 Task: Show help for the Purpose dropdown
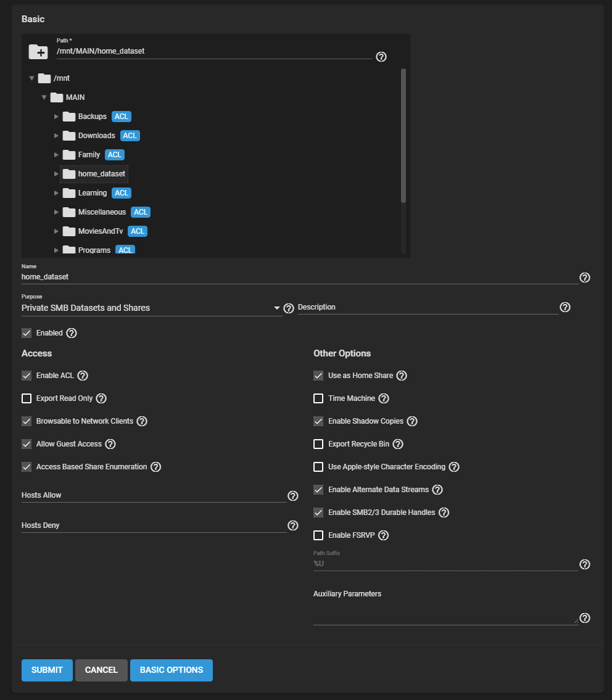click(x=288, y=308)
